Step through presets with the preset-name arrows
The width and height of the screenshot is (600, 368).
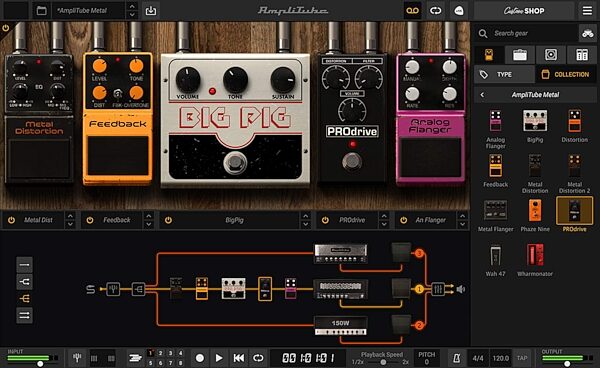pos(132,10)
